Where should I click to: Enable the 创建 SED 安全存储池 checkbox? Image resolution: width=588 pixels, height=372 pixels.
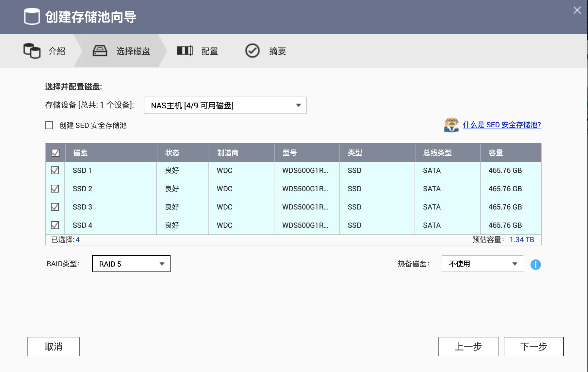coord(48,125)
